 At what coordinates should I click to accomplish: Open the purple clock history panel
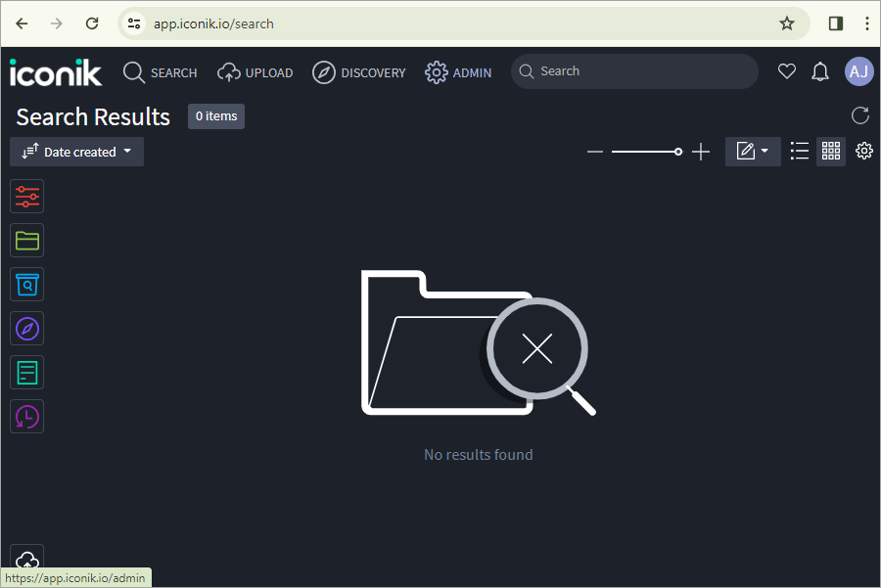coord(27,417)
